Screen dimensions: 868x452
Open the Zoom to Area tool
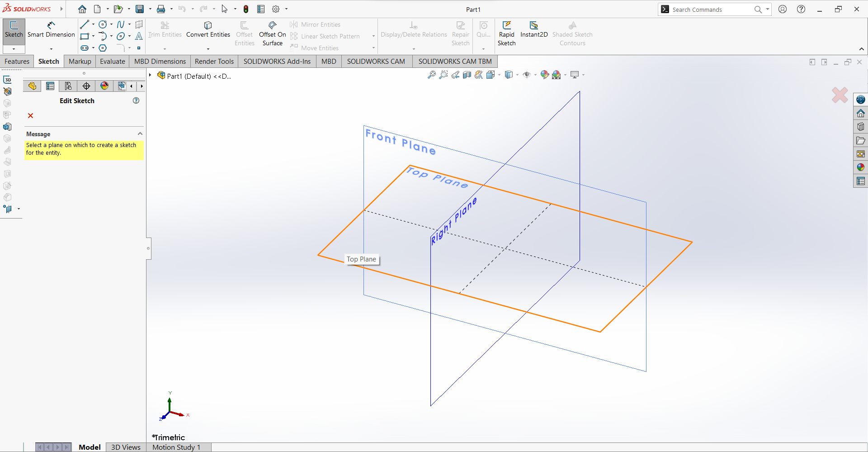click(443, 75)
